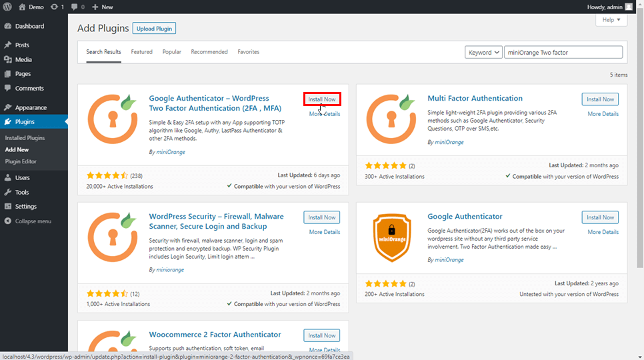
Task: Visit the Demo site home icon
Action: 22,7
